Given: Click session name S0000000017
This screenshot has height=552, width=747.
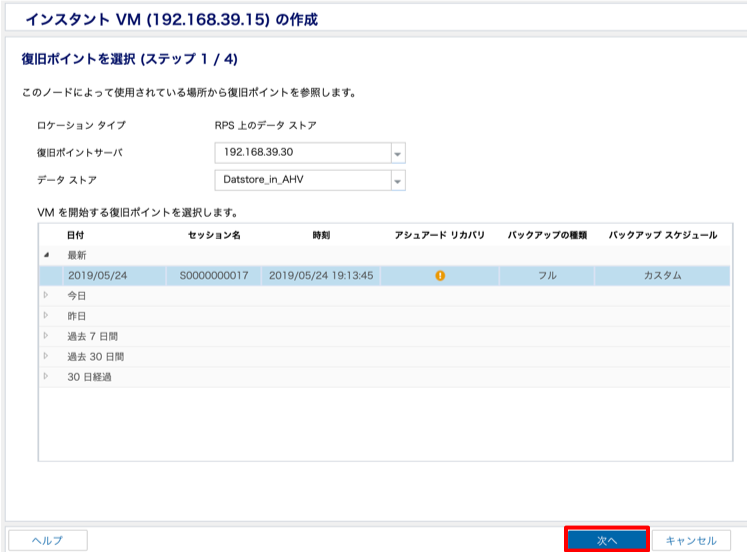Looking at the screenshot, I should (x=214, y=275).
